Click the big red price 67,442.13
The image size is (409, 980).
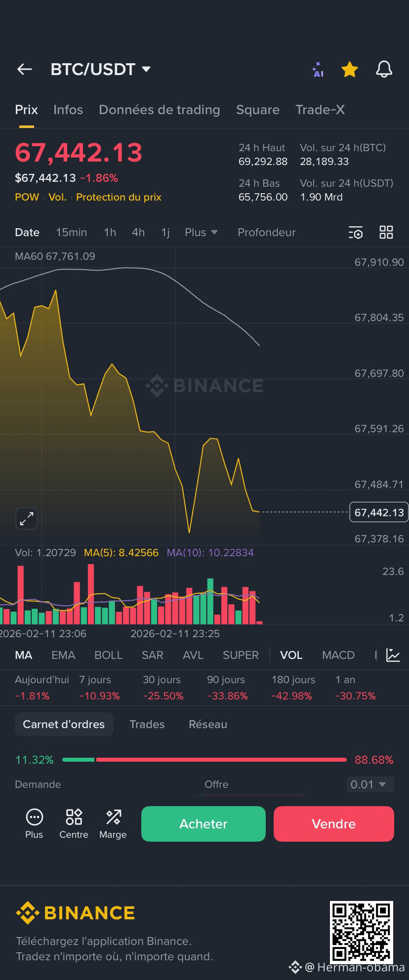click(79, 152)
